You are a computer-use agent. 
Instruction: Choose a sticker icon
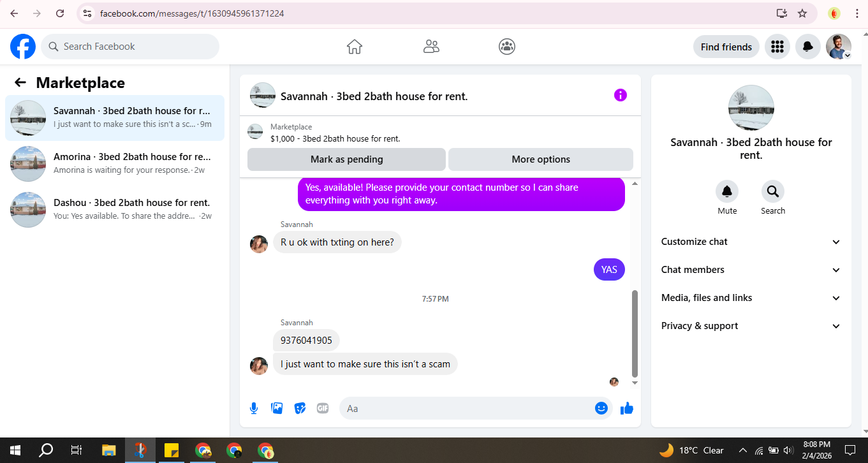tap(300, 408)
